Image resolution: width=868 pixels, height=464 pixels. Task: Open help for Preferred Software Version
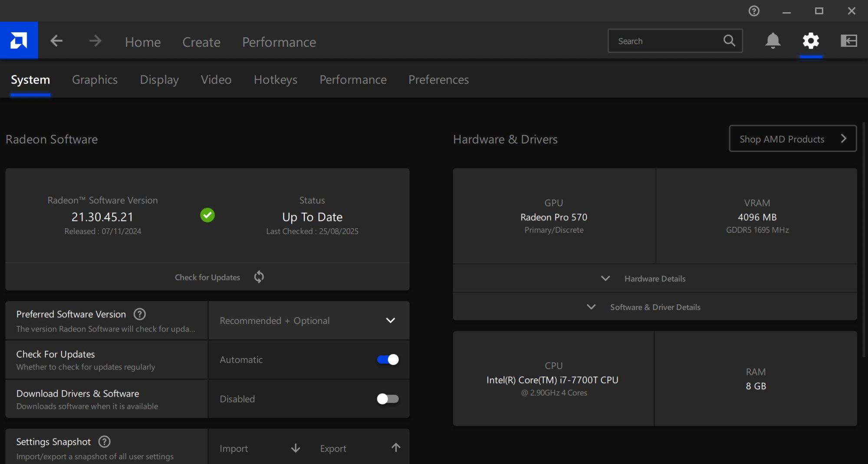click(140, 314)
